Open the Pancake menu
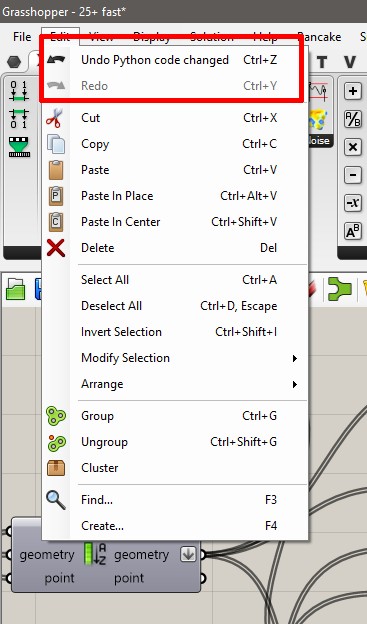This screenshot has width=367, height=624. click(x=319, y=37)
